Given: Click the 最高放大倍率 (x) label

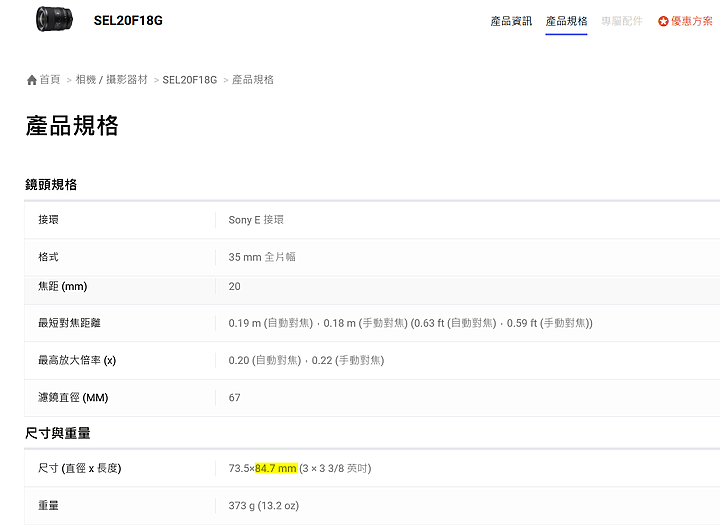Looking at the screenshot, I should (77, 360).
